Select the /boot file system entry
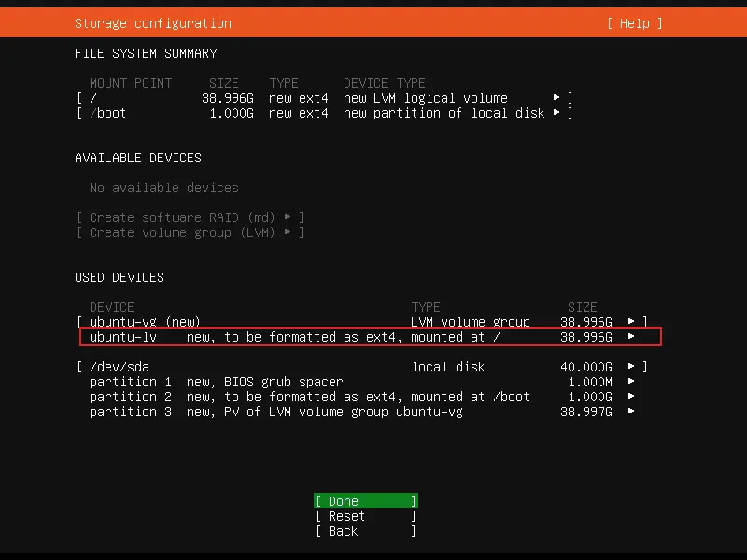The height and width of the screenshot is (560, 747). 324,113
